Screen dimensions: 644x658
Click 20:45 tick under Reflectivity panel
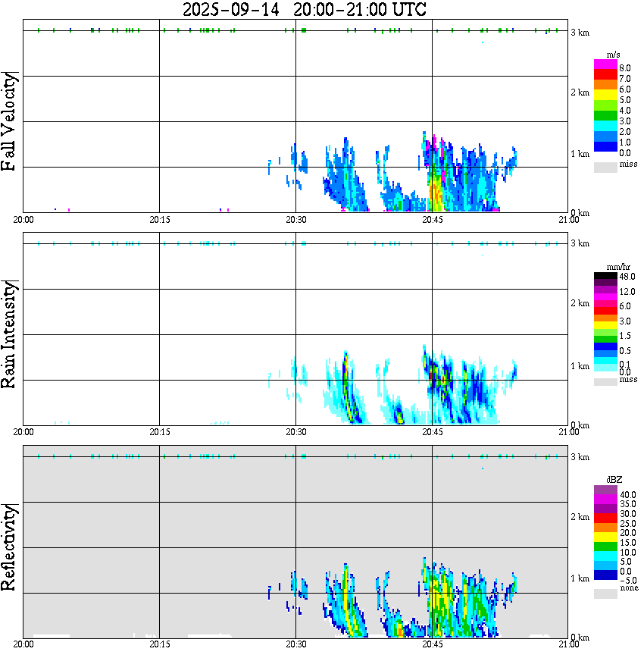(432, 644)
